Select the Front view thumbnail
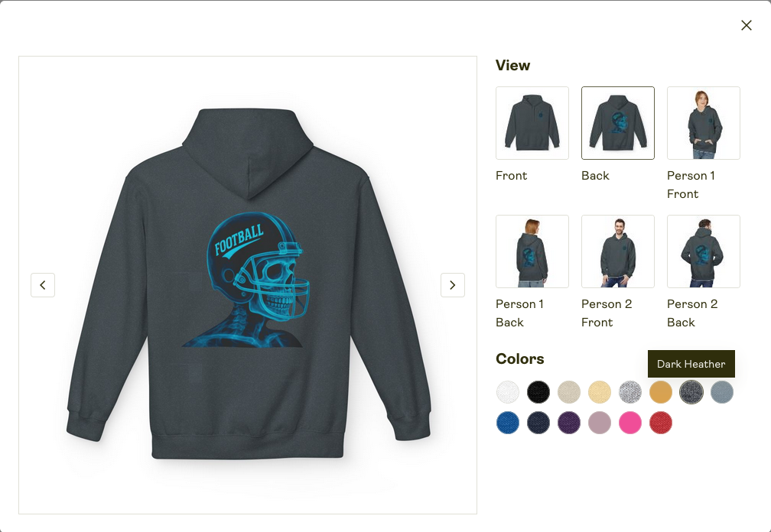 click(532, 123)
